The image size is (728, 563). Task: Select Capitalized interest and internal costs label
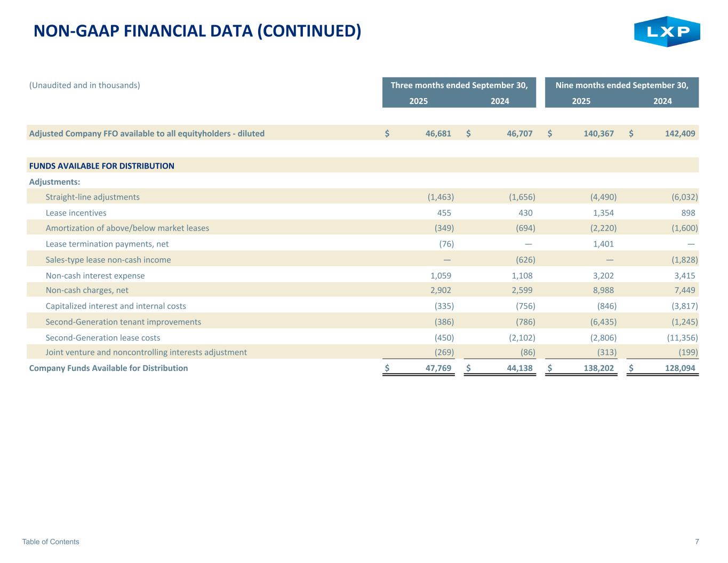point(116,306)
